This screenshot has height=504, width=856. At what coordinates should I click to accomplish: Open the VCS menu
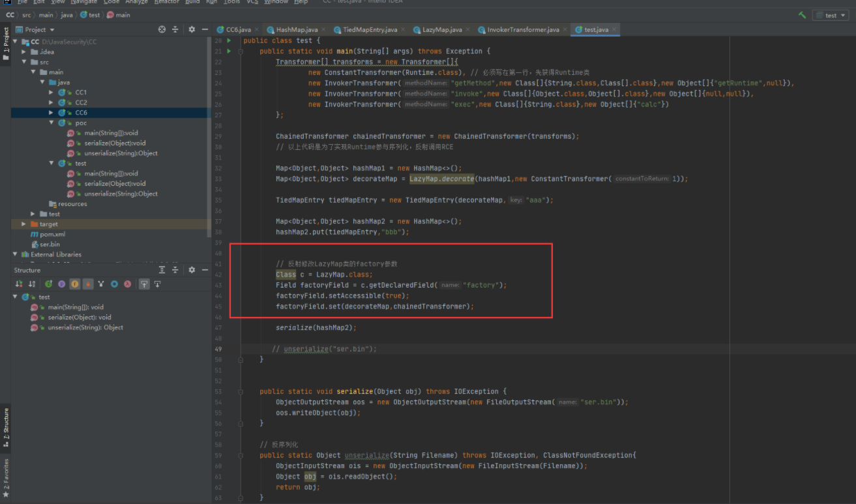252,2
